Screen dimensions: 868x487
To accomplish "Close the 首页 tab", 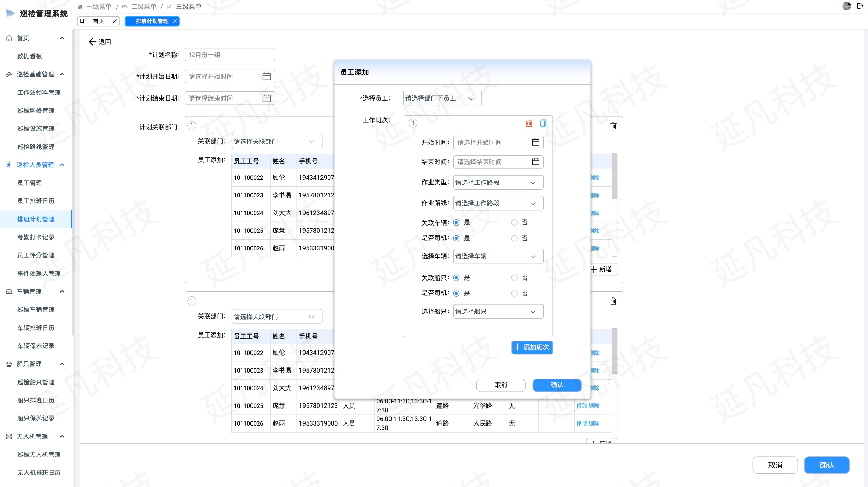I will click(115, 21).
